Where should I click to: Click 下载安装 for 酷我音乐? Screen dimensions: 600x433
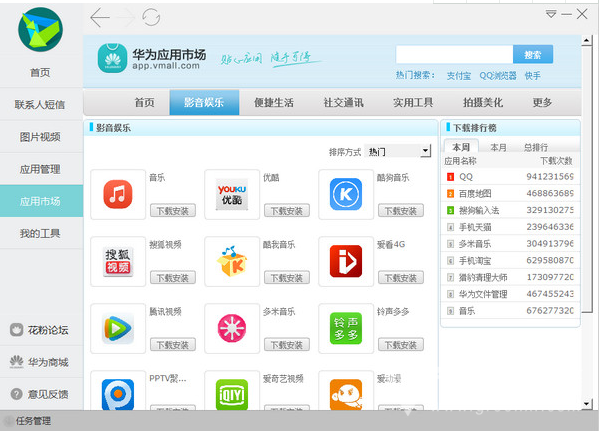pos(287,277)
